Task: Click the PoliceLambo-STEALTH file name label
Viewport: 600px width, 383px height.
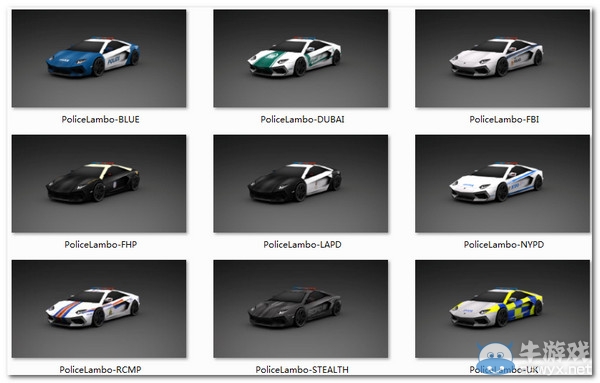Action: coord(302,370)
